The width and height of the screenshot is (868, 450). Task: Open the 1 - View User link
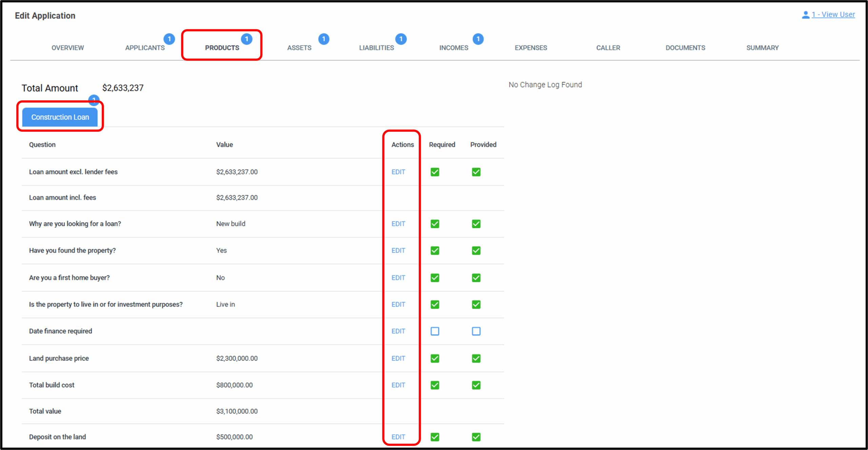[833, 15]
